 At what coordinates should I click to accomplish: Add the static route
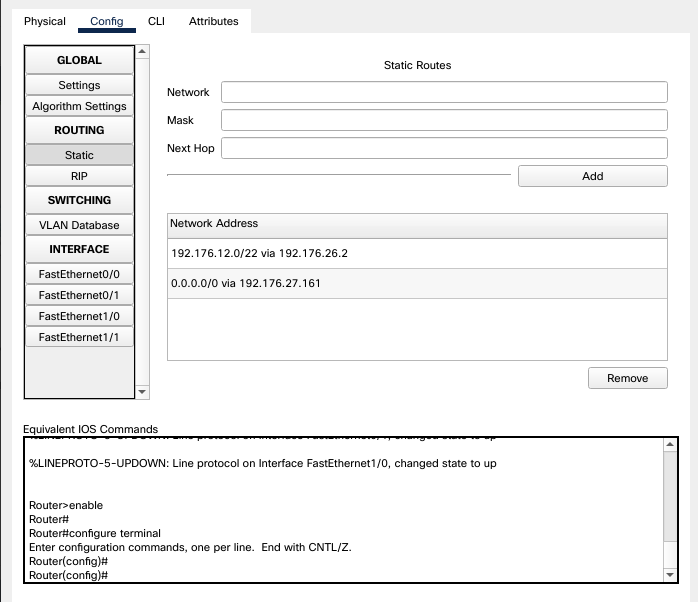point(592,176)
